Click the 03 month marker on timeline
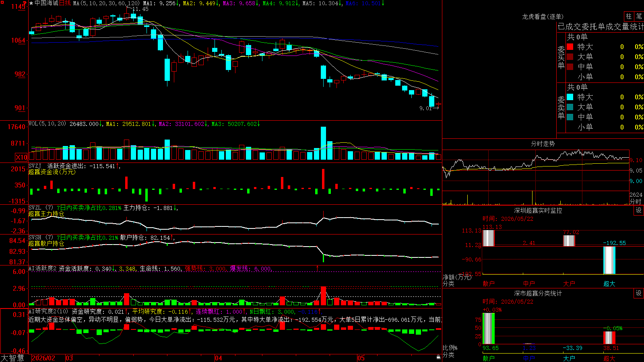 69,358
